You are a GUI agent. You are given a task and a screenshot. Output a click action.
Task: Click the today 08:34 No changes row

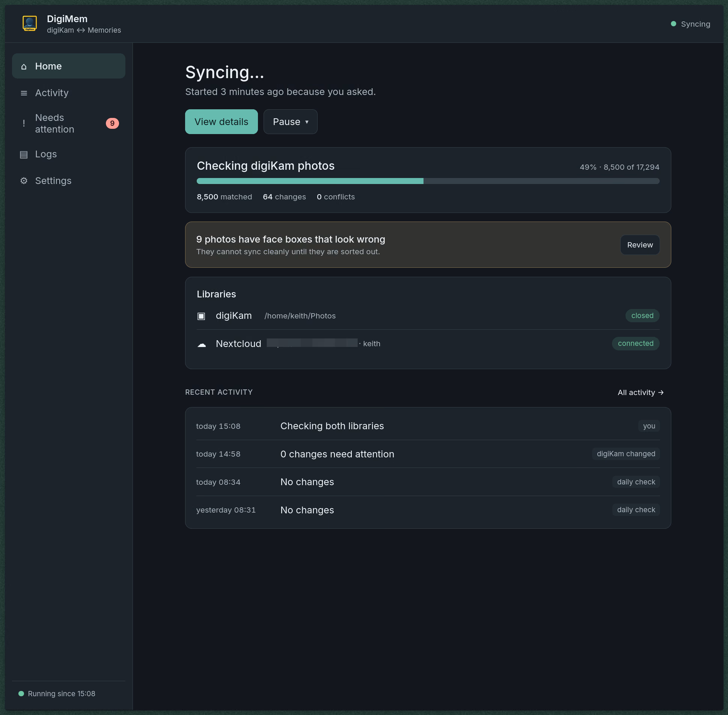pyautogui.click(x=428, y=482)
